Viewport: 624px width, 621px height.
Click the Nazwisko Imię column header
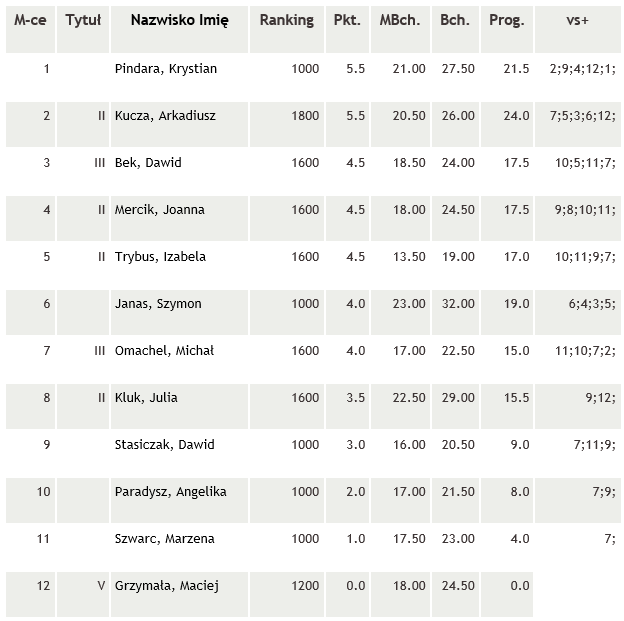tap(179, 20)
